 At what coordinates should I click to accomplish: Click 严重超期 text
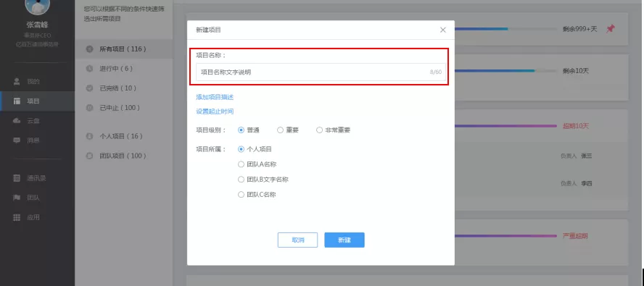click(x=575, y=236)
